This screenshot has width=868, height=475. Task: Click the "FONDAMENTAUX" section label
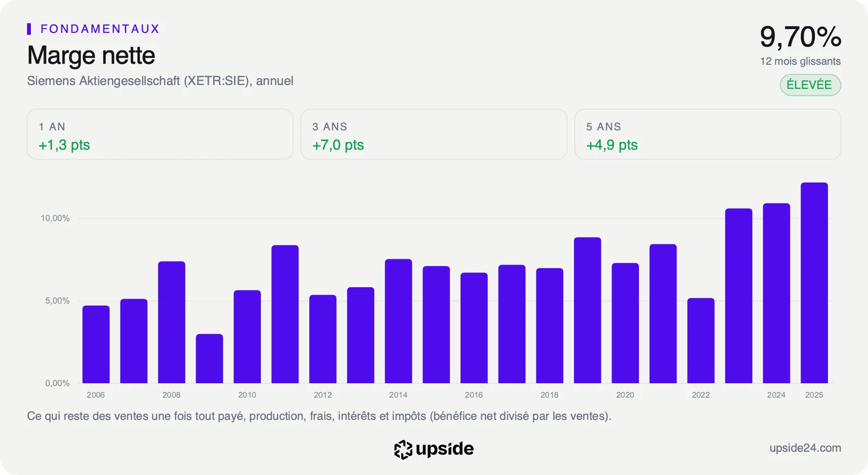tap(100, 29)
